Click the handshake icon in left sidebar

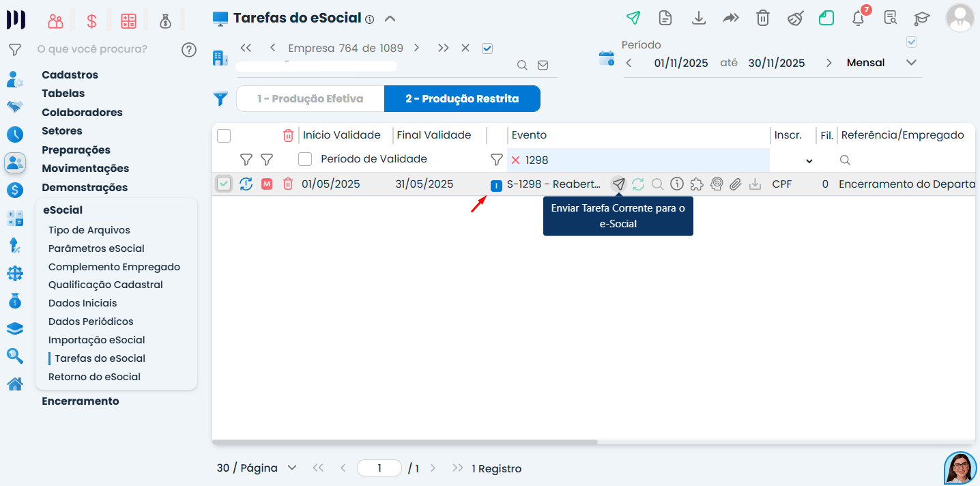point(15,106)
